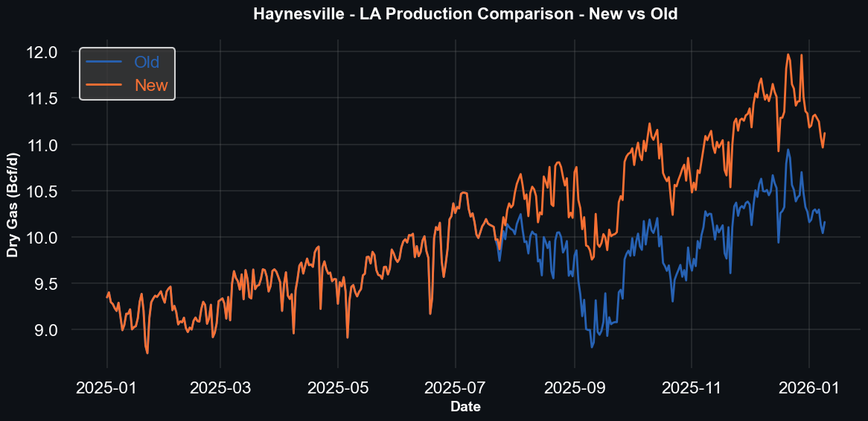
Task: Select the 2025-11 x-axis tick label
Action: point(692,387)
